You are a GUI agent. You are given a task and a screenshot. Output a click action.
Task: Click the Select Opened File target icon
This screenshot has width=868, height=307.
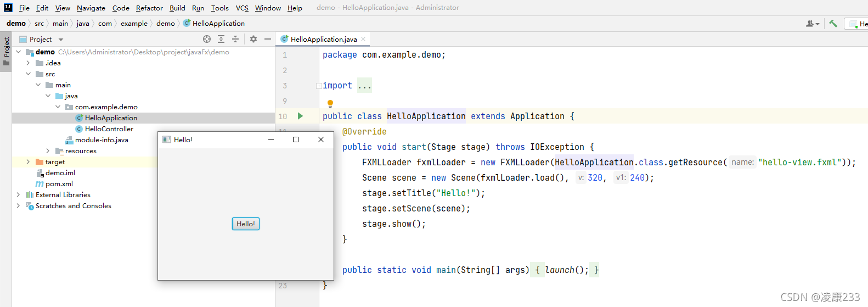pyautogui.click(x=207, y=39)
